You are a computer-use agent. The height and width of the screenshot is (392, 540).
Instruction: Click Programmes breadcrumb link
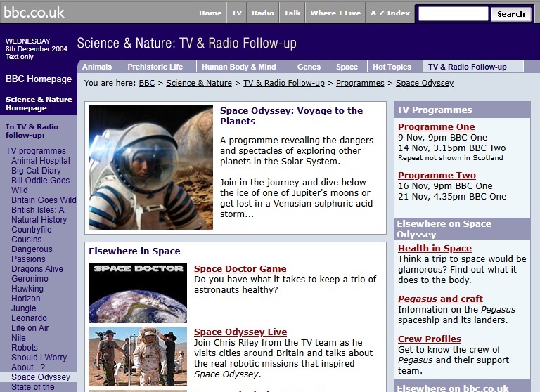pos(360,83)
